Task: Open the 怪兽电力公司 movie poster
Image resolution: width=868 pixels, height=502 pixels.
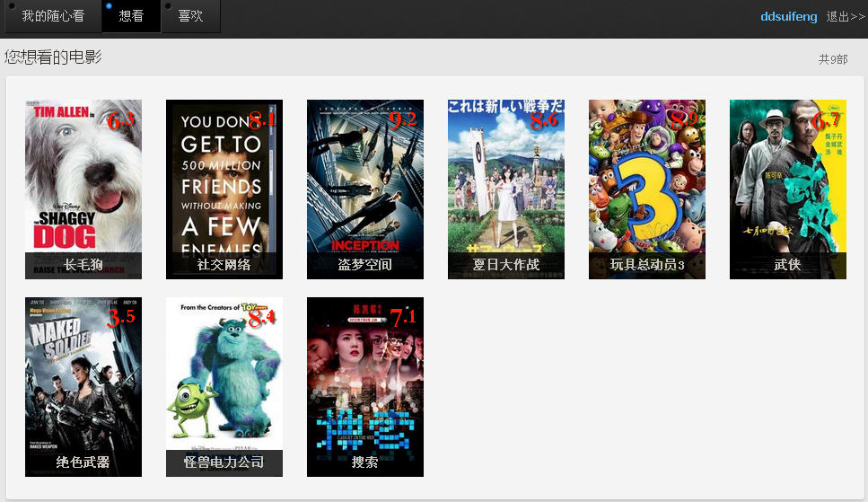Action: tap(224, 387)
